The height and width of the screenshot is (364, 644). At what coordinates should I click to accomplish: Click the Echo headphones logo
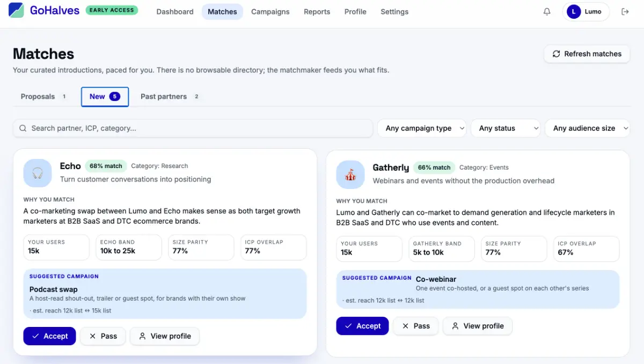pyautogui.click(x=38, y=173)
